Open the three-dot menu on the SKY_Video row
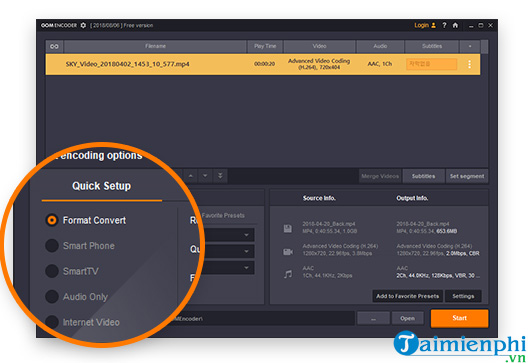The width and height of the screenshot is (528, 363). tap(469, 64)
